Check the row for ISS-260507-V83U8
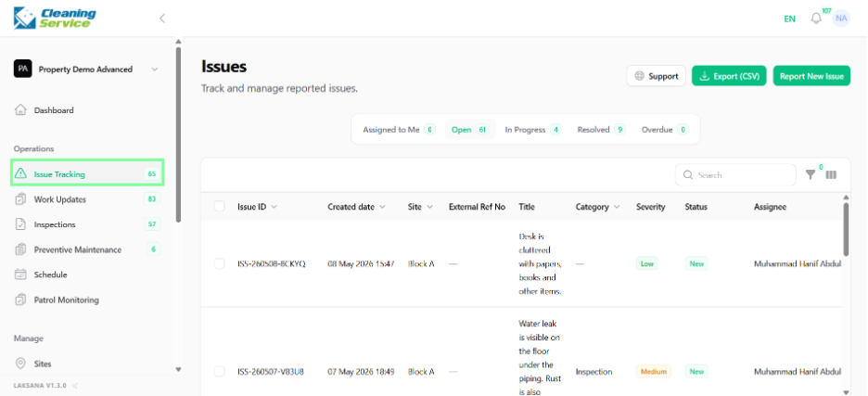 [x=219, y=372]
